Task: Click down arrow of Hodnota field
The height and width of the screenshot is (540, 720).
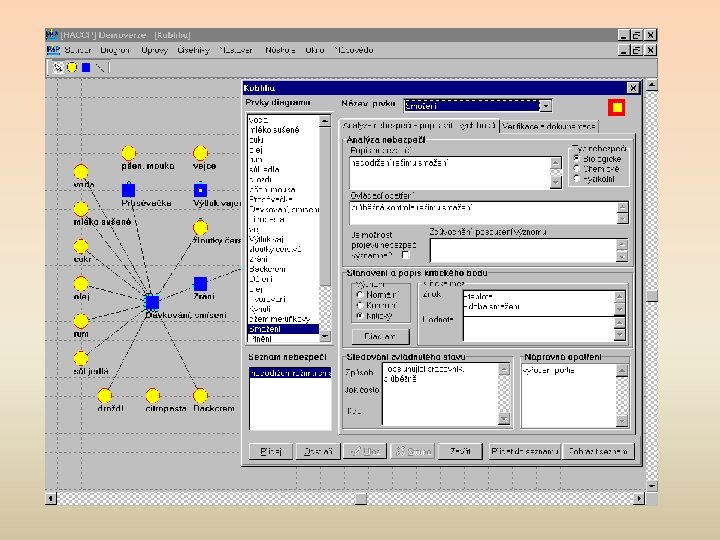Action: tap(619, 334)
